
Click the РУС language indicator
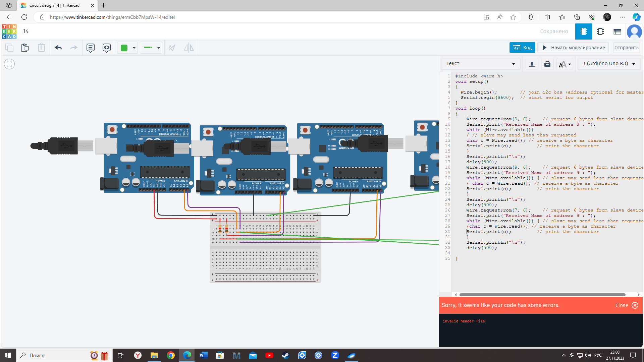pos(598,355)
